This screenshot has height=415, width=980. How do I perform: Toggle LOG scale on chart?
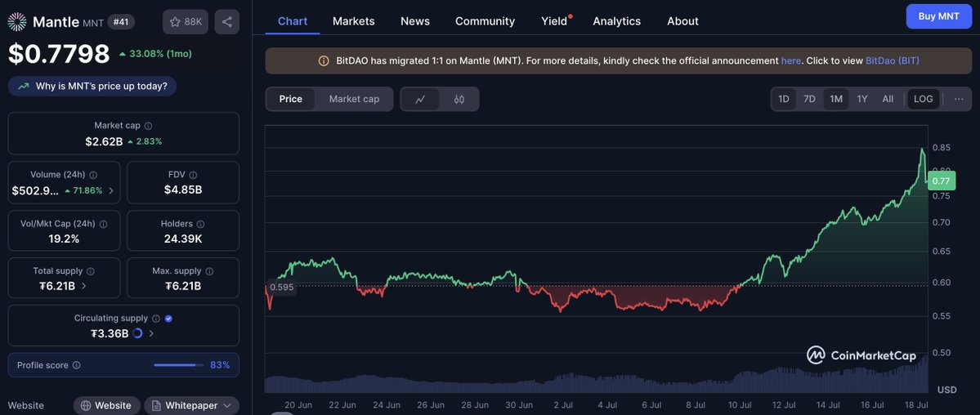click(x=923, y=99)
